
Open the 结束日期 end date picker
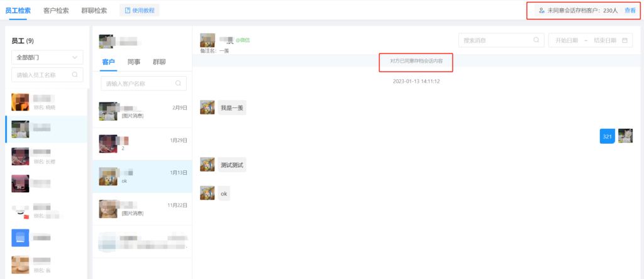pyautogui.click(x=604, y=40)
